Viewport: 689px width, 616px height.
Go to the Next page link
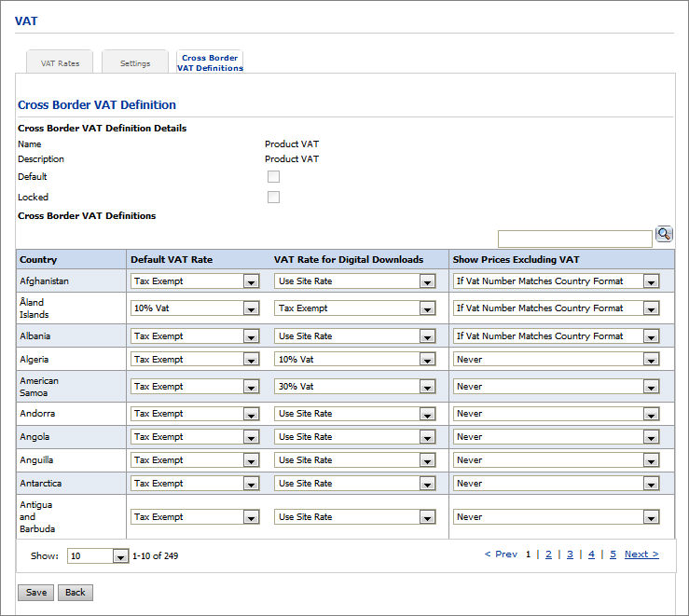click(x=641, y=554)
